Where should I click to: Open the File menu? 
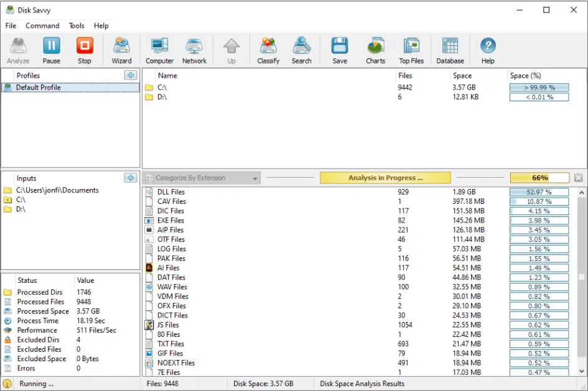click(11, 26)
